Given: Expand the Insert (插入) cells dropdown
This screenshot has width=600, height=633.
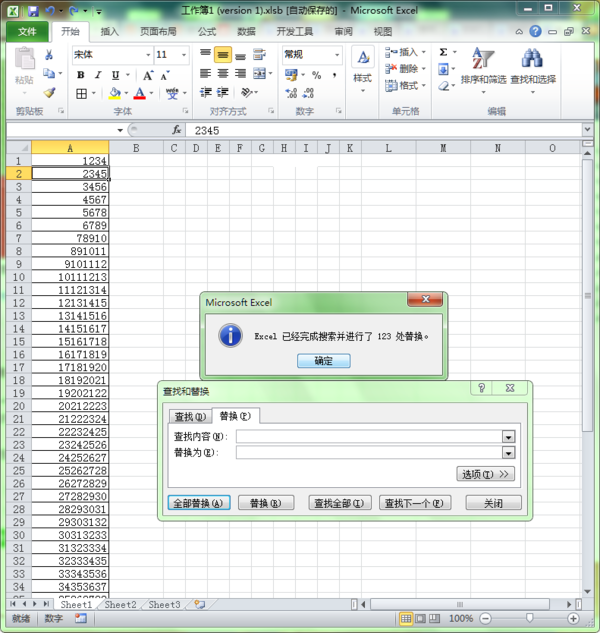Looking at the screenshot, I should pyautogui.click(x=424, y=52).
